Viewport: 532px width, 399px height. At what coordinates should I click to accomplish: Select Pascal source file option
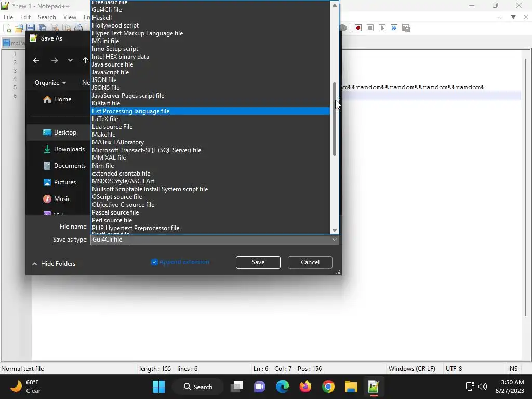pos(210,212)
